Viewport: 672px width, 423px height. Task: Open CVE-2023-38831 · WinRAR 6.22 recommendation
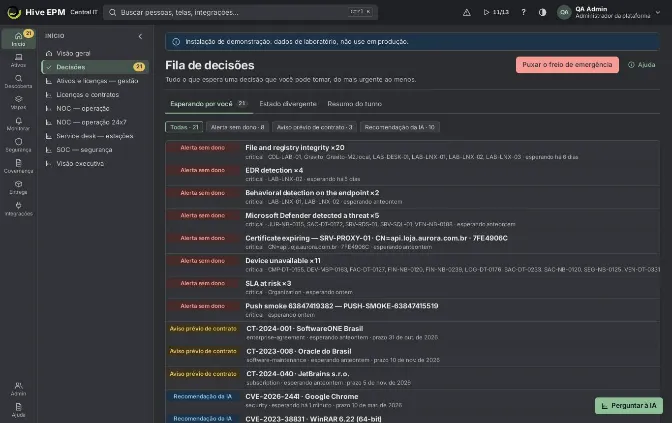tap(412, 418)
